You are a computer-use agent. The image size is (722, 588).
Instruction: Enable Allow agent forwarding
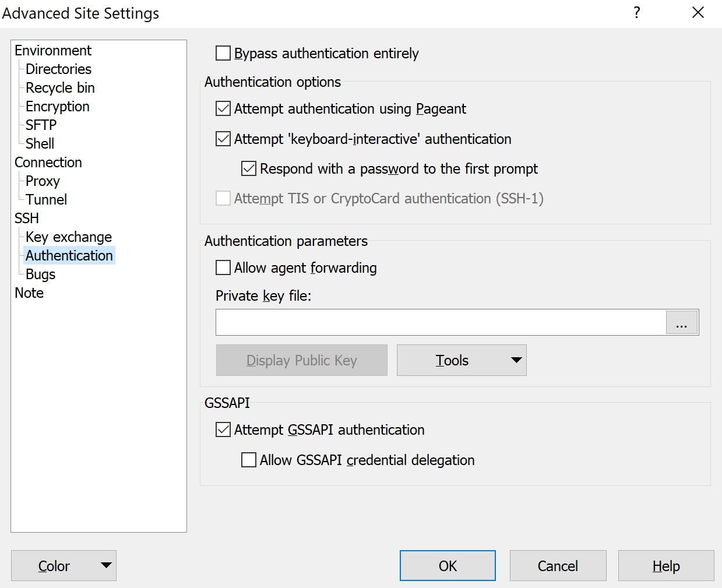pos(223,268)
